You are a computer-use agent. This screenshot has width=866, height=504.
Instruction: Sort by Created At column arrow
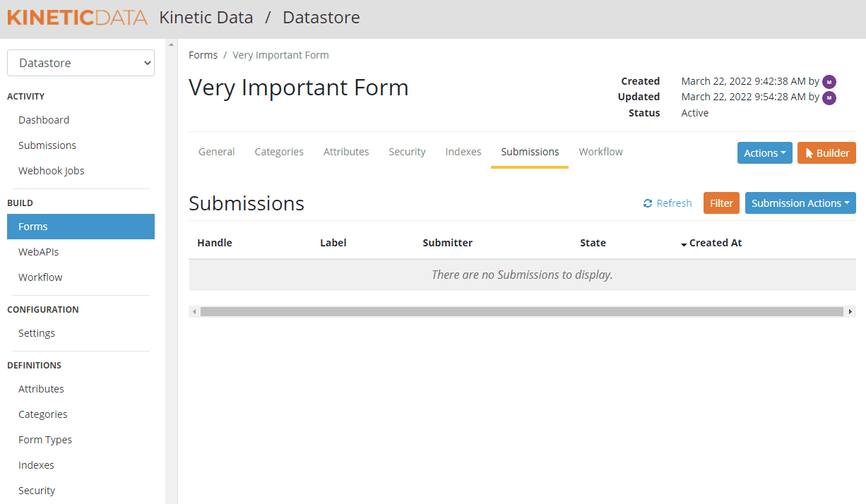[684, 244]
